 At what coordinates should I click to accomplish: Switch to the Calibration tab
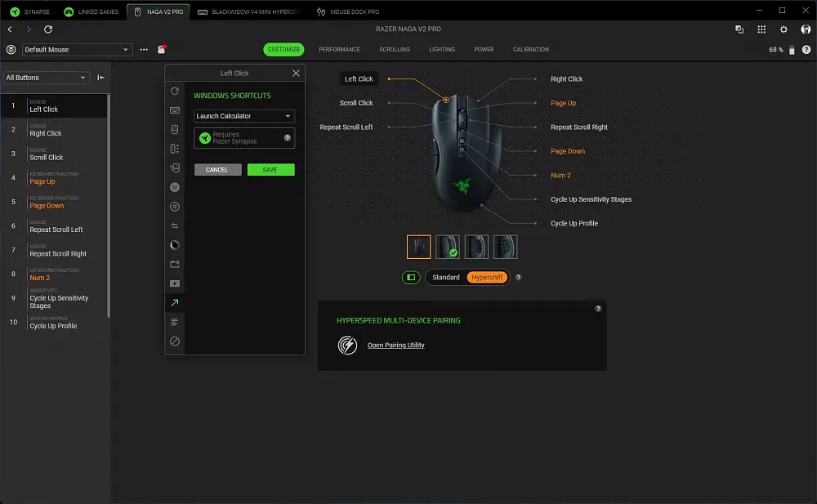(x=530, y=50)
